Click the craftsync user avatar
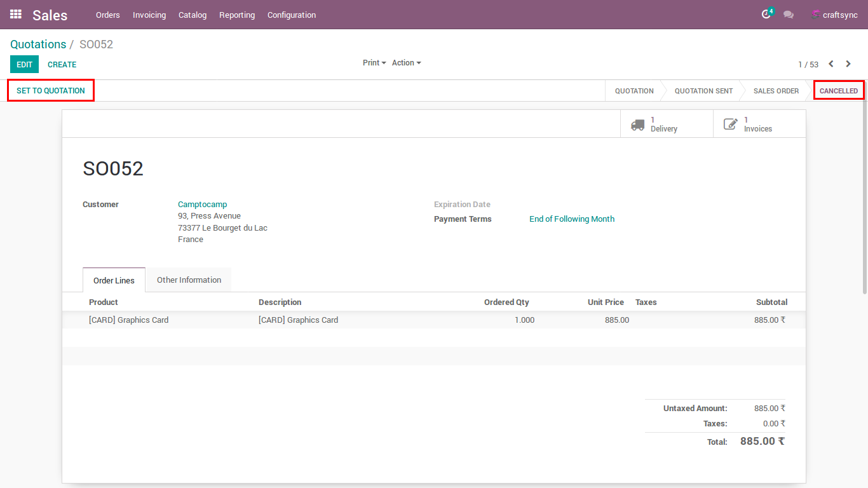 (816, 15)
